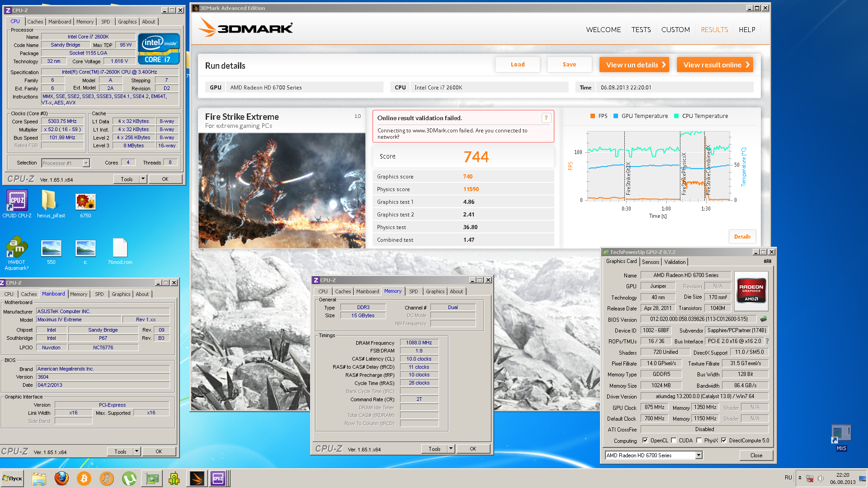
Task: Show hidden tray icons arrow
Action: pos(800,478)
